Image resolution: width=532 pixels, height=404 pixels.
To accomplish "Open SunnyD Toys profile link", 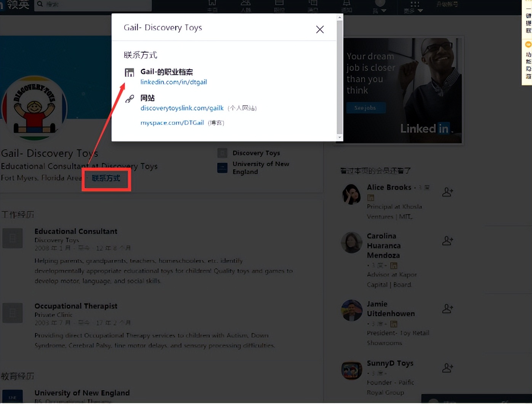I will [390, 363].
